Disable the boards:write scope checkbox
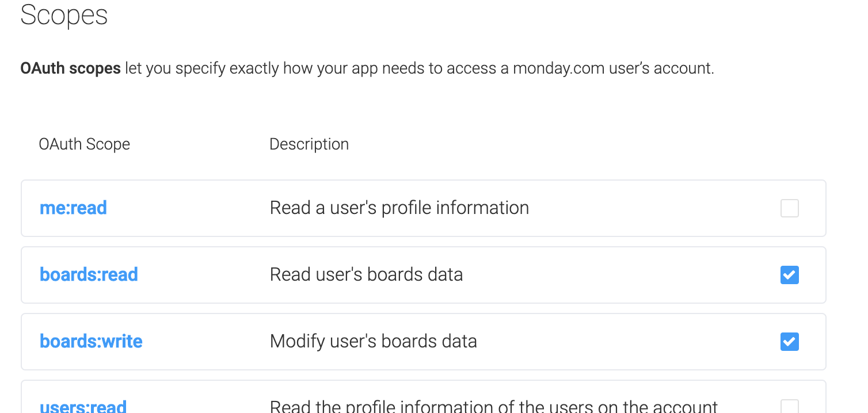The height and width of the screenshot is (413, 868). pos(789,342)
